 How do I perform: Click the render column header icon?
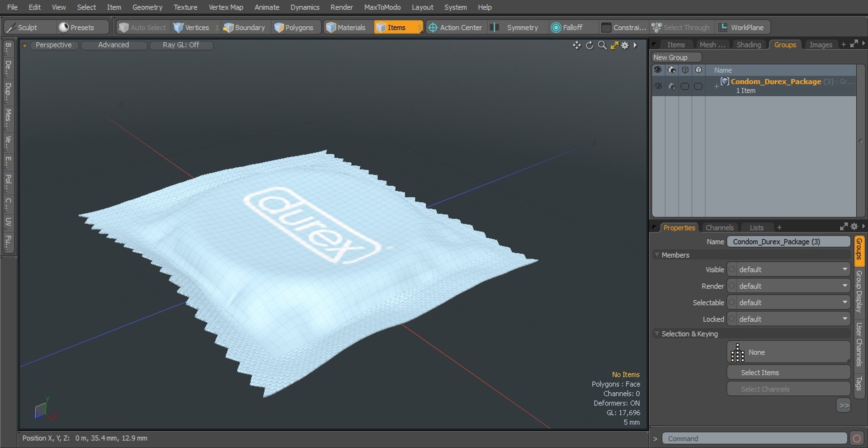point(671,70)
